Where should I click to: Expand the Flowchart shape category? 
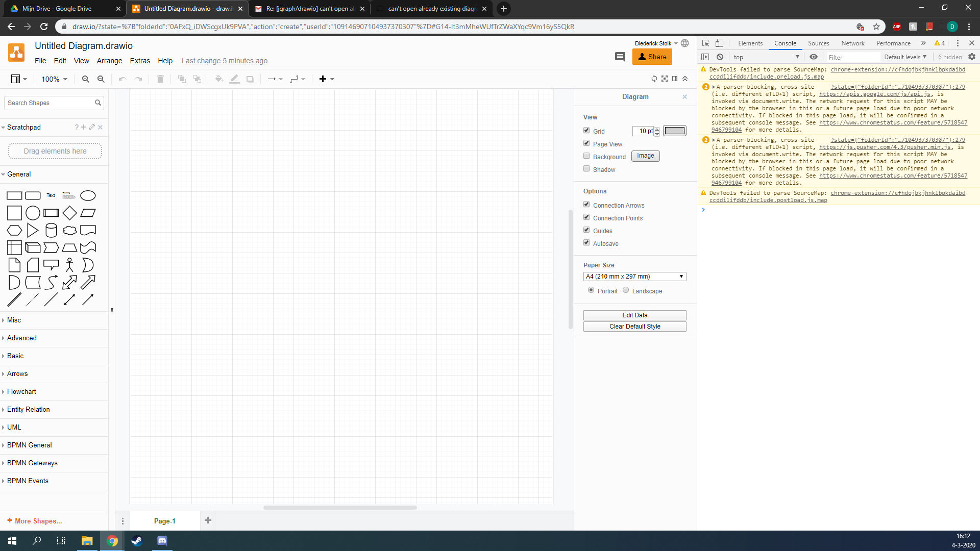click(x=22, y=391)
